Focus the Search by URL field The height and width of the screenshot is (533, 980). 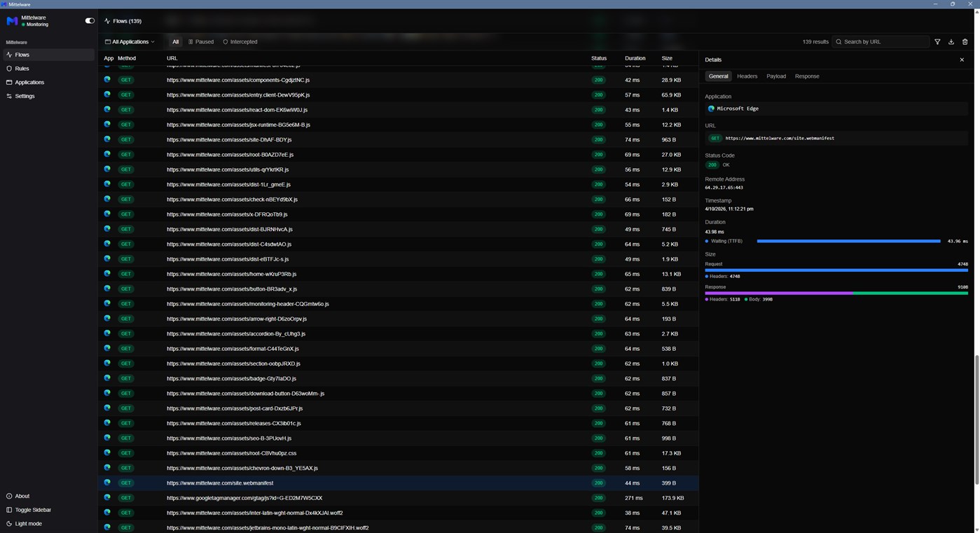[x=881, y=42]
